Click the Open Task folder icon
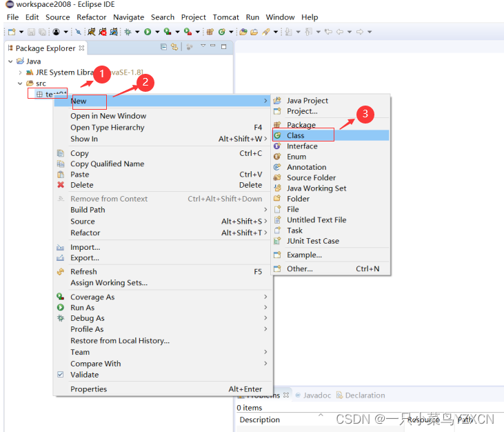504x432 pixels. 254,32
